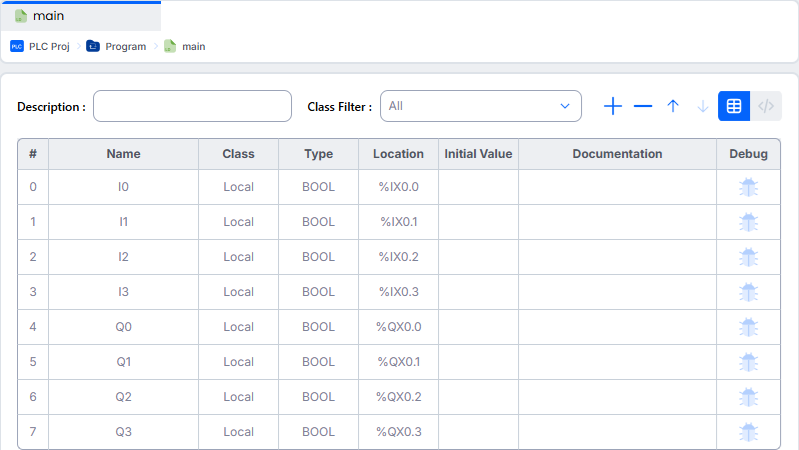
Task: Toggle debug icon for I2 variable
Action: [x=748, y=257]
